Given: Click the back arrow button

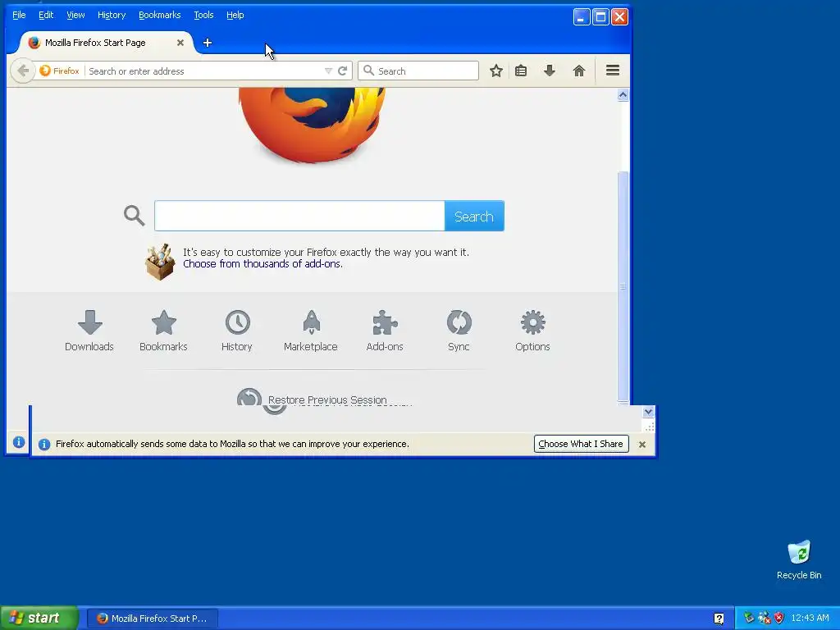Looking at the screenshot, I should point(23,71).
